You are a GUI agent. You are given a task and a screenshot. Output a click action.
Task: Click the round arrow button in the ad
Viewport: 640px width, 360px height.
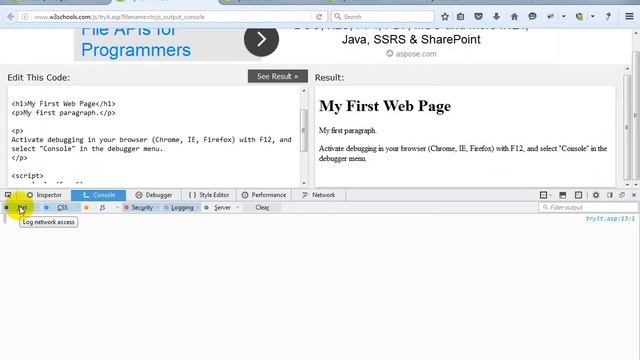coord(262,39)
